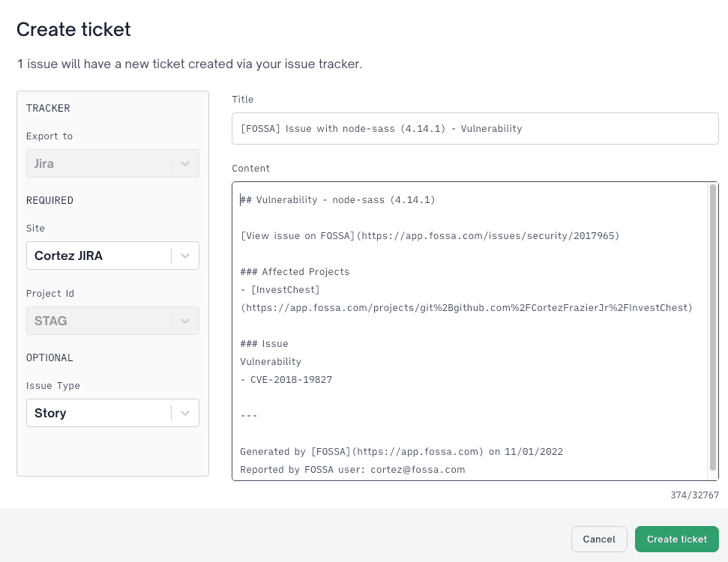The image size is (728, 562).
Task: Click the 'Site' field label
Action: [x=35, y=229]
